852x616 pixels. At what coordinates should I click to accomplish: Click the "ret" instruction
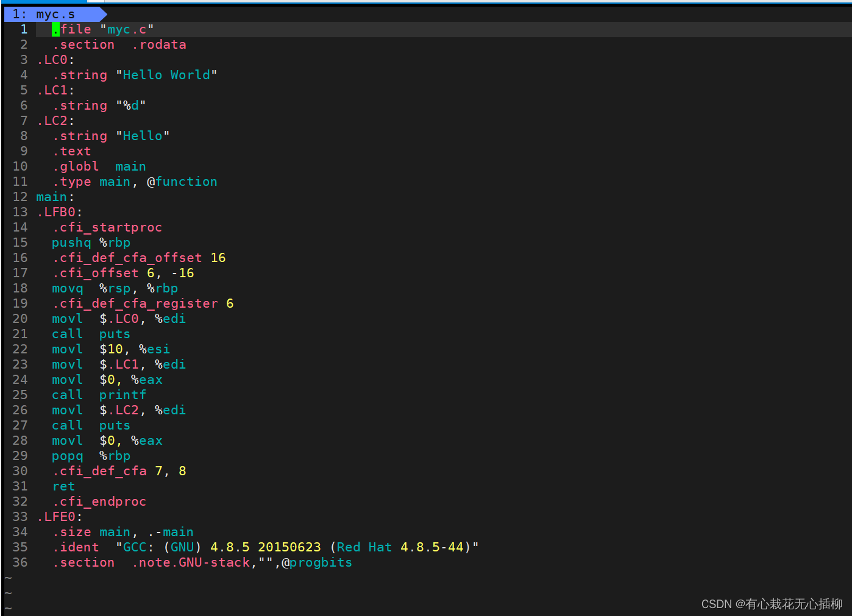pyautogui.click(x=64, y=486)
